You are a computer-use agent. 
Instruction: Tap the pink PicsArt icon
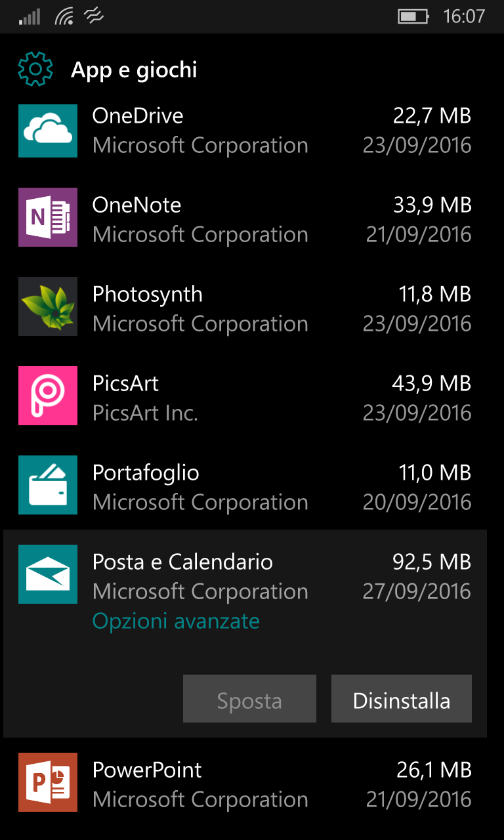(x=47, y=396)
